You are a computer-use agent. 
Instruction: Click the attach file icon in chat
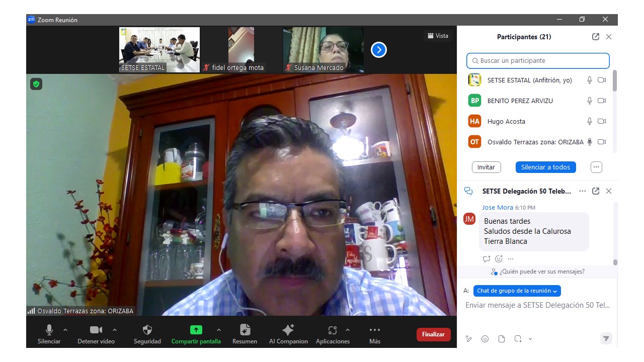click(502, 339)
